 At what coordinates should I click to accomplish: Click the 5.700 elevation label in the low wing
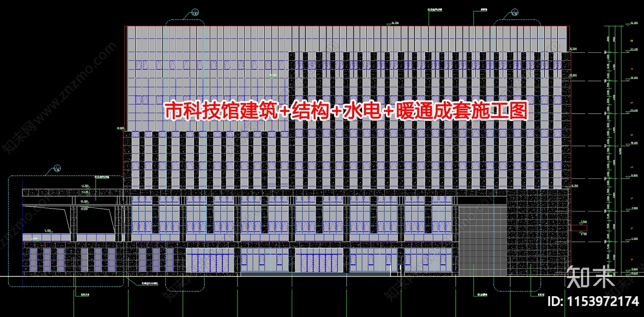coord(48,230)
